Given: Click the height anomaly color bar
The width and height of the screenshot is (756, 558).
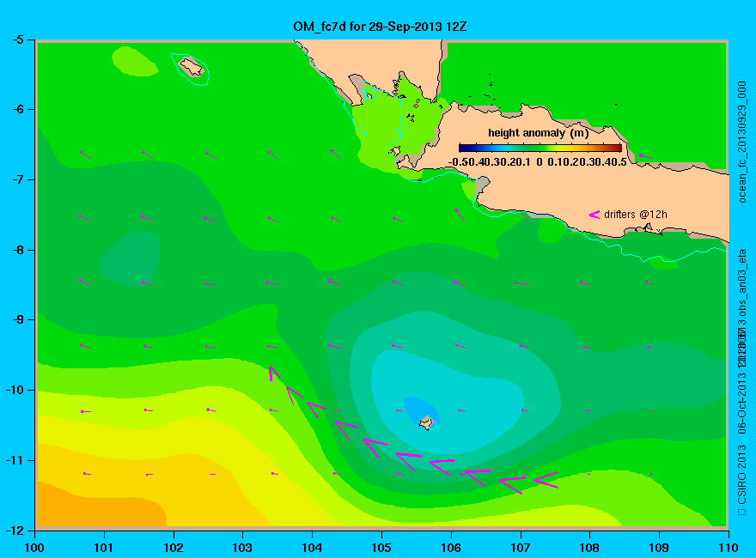Looking at the screenshot, I should (x=540, y=148).
